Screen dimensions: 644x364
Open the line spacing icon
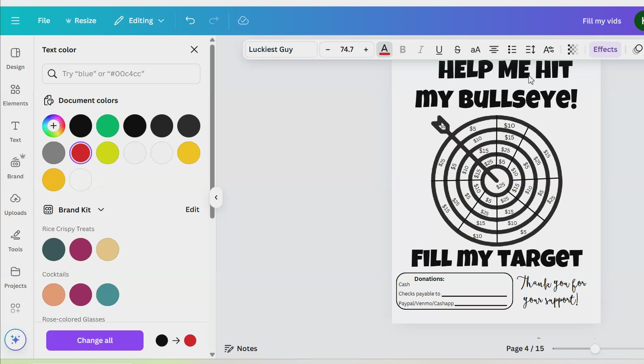530,49
